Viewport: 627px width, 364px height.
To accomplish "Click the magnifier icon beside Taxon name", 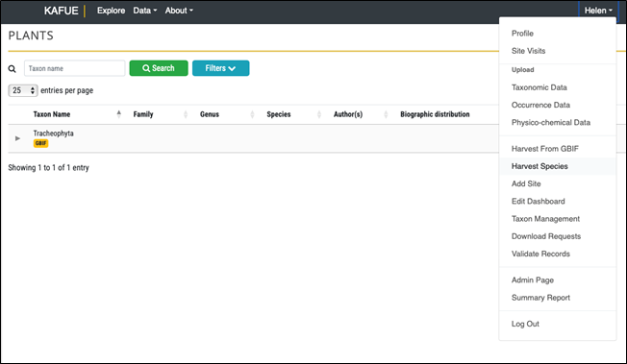I will [13, 69].
